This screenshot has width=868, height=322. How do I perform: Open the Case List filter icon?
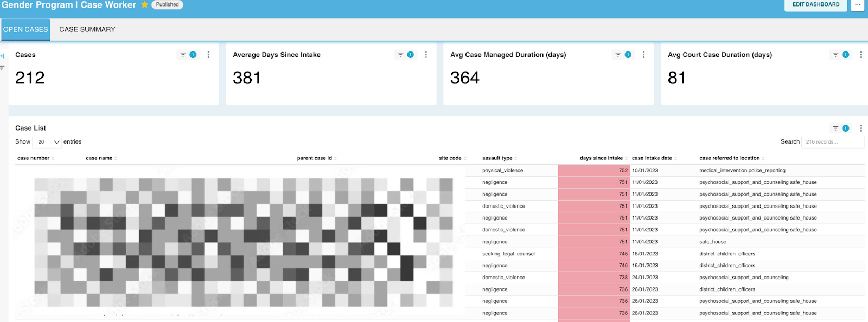tap(836, 128)
